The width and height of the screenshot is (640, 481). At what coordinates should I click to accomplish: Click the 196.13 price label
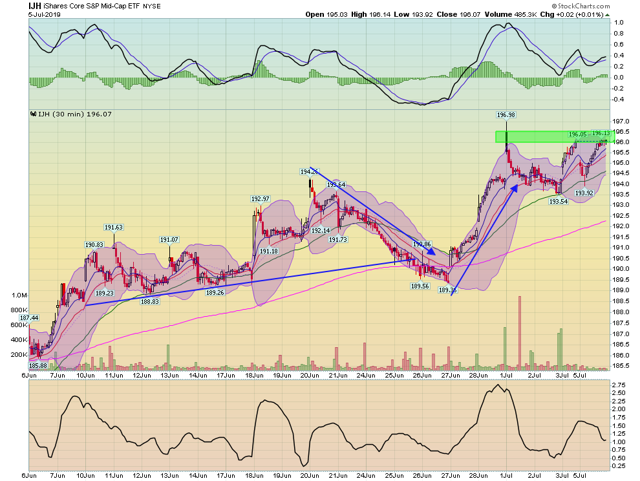pos(601,133)
